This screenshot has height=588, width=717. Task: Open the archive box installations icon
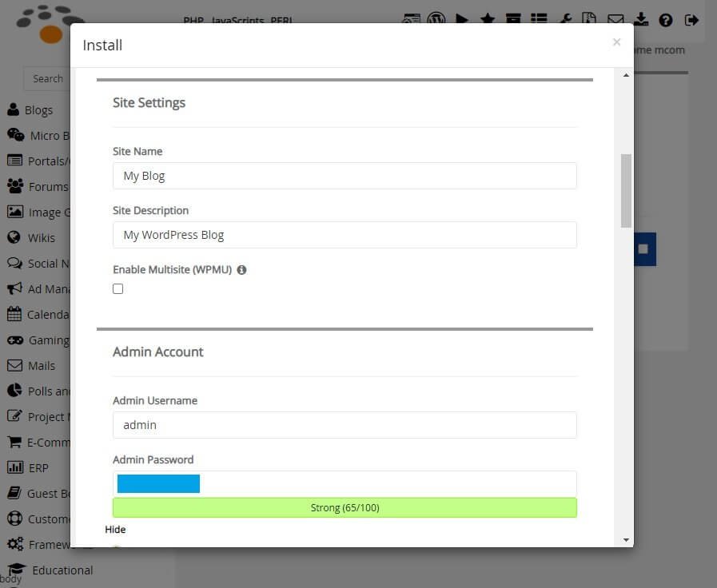513,19
